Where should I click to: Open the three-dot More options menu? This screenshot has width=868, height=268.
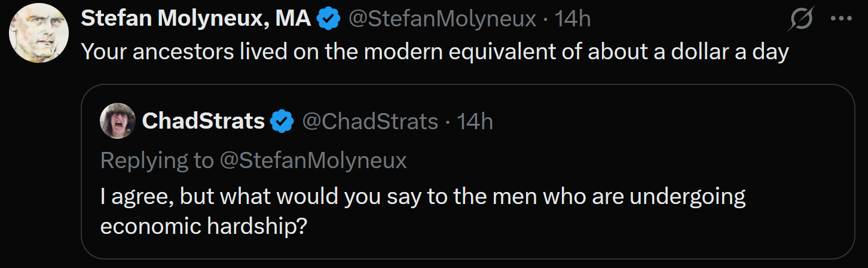841,20
